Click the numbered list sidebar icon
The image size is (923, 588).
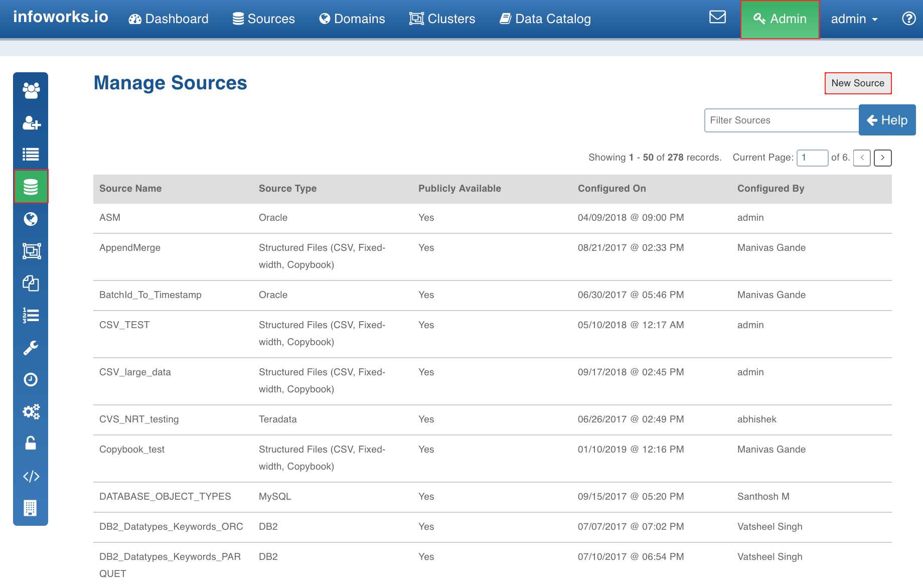(31, 315)
